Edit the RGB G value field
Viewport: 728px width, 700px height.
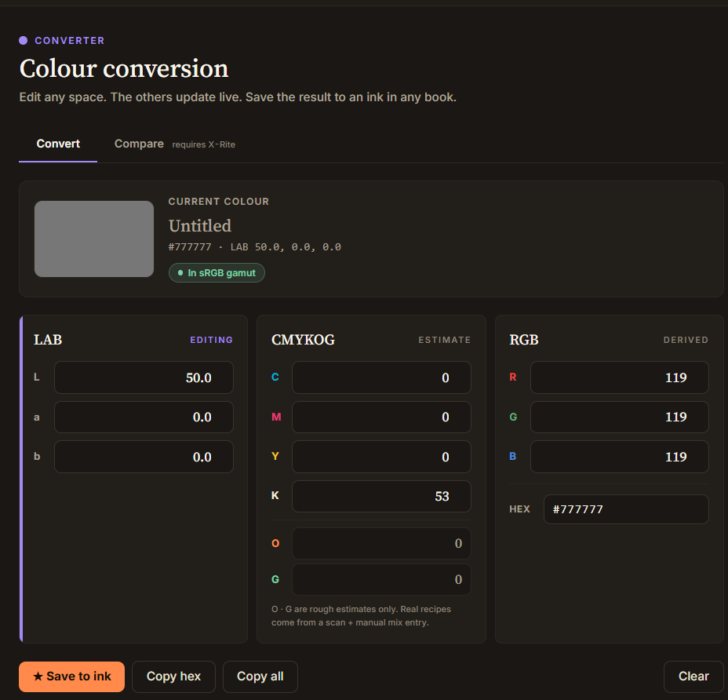coord(620,417)
